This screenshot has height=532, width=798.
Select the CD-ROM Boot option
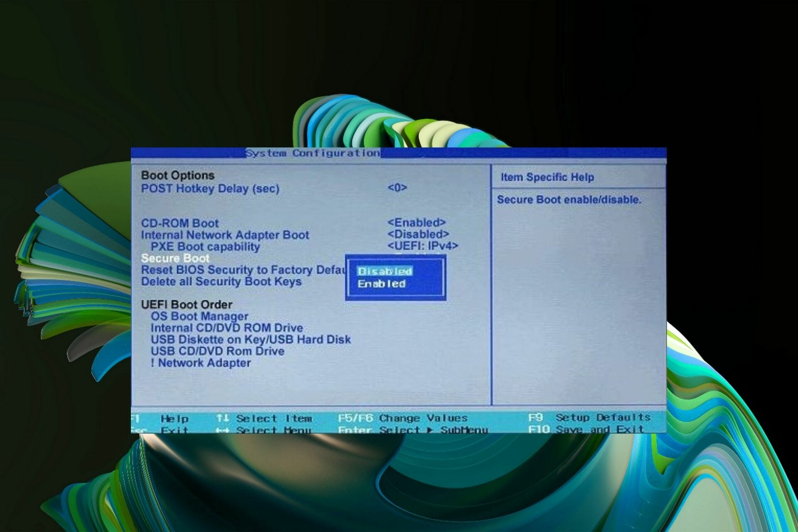pos(180,223)
